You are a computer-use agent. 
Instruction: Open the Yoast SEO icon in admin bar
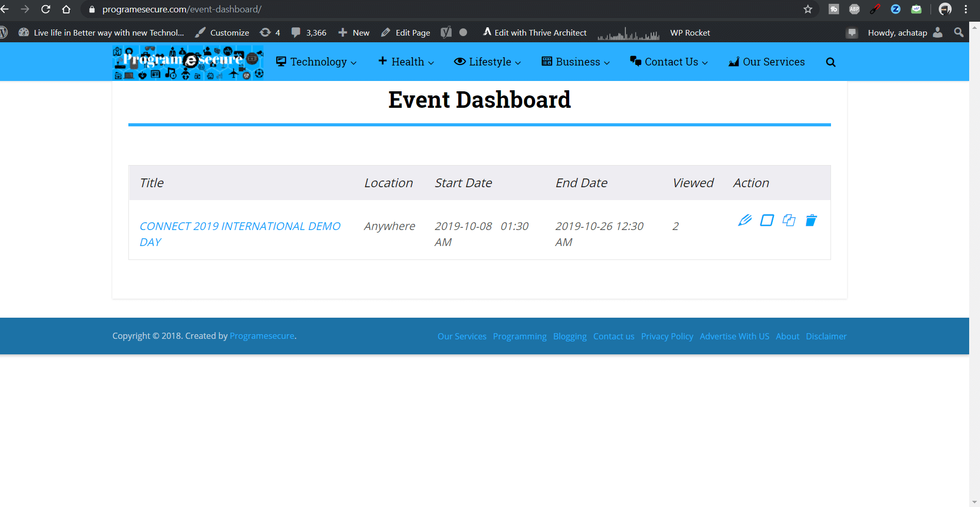(446, 32)
